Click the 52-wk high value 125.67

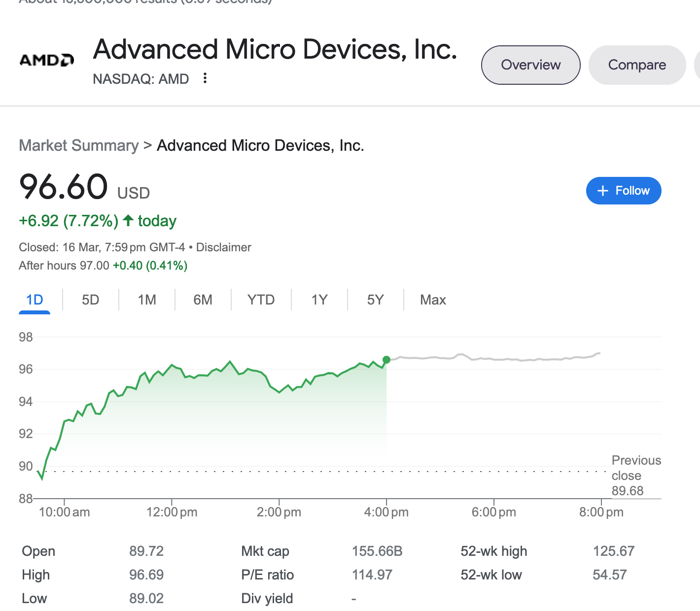(x=614, y=551)
